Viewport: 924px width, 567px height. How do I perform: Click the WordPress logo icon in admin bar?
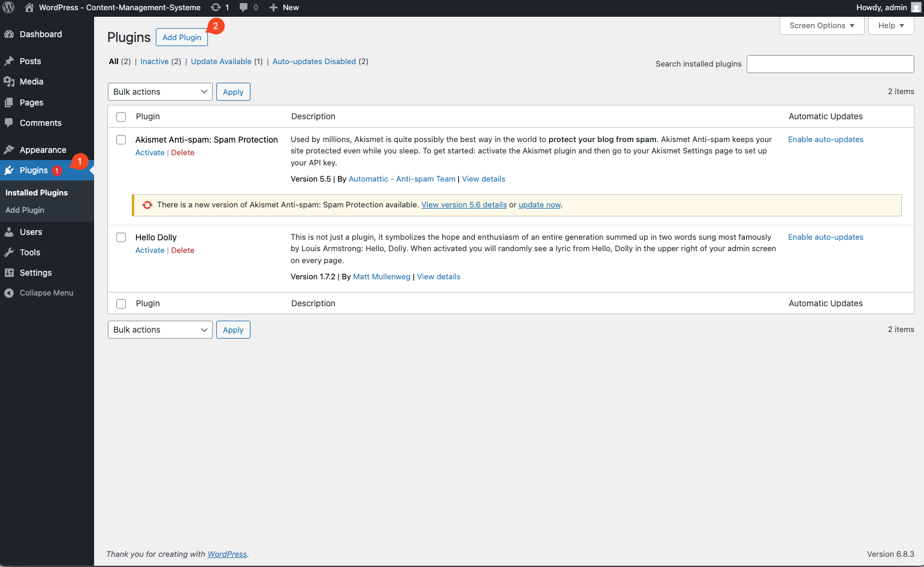(x=9, y=8)
